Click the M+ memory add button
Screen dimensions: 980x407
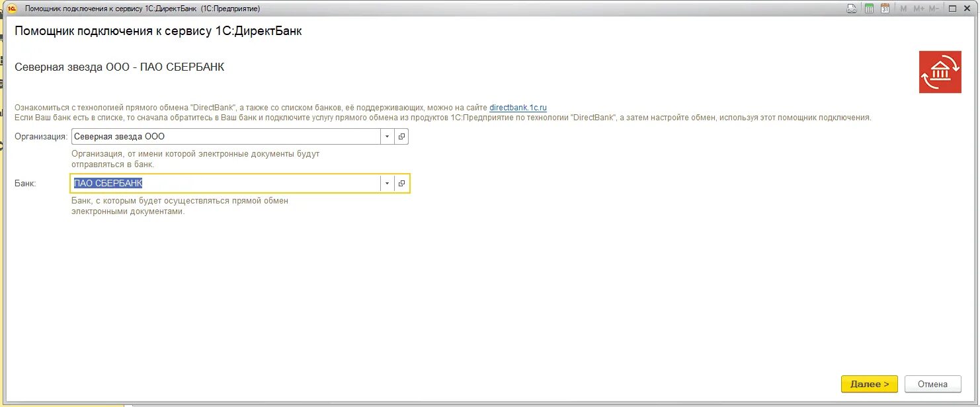coord(919,9)
